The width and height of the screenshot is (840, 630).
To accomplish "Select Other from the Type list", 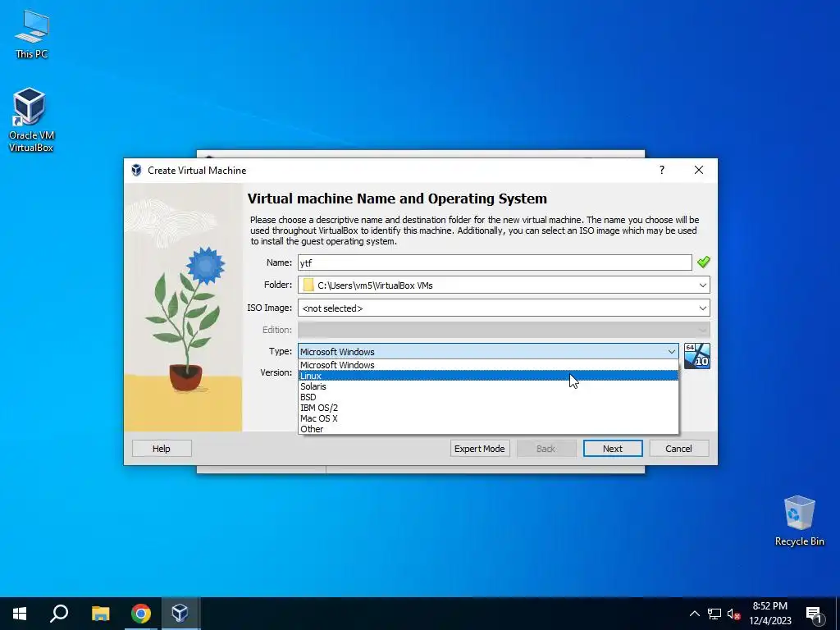I will tap(488, 429).
